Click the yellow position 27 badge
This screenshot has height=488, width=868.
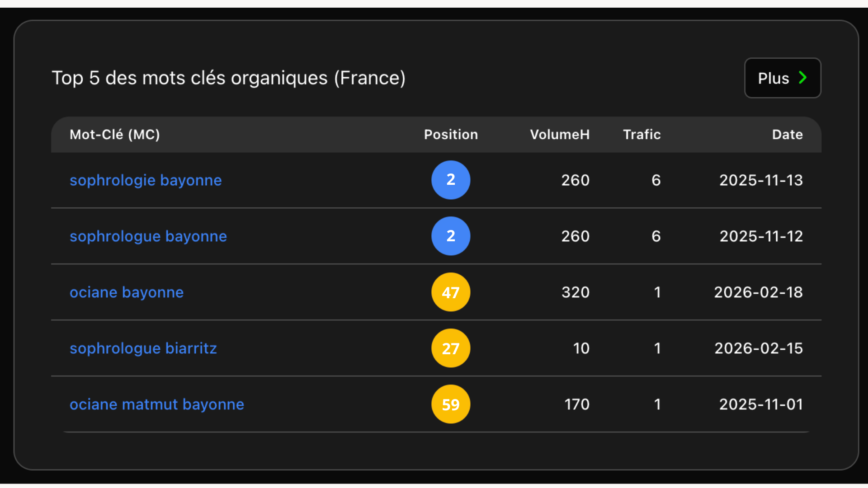click(x=451, y=348)
